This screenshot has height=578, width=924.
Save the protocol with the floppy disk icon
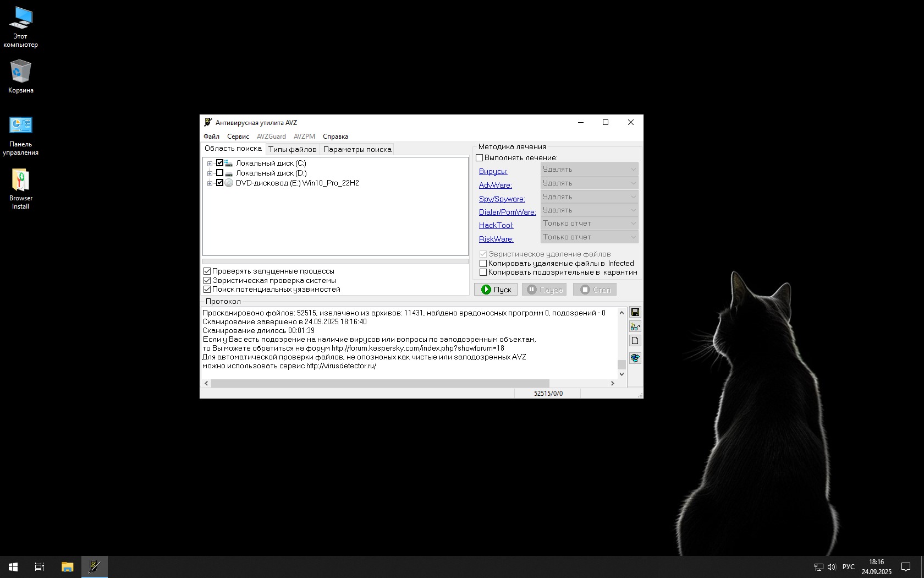point(635,313)
